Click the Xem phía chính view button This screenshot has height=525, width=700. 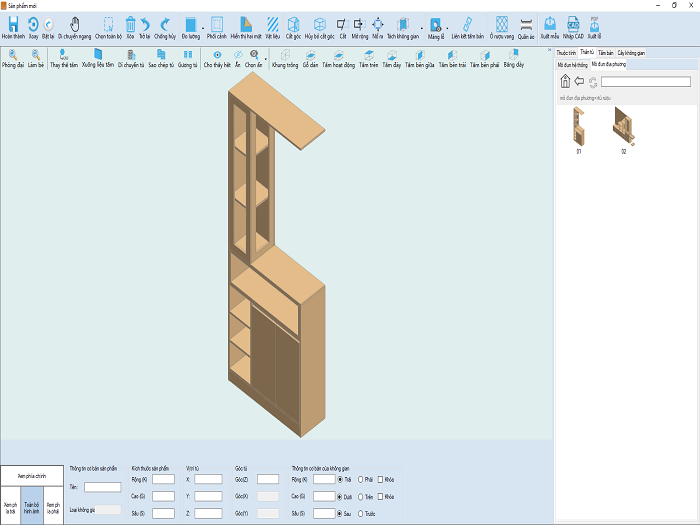(x=32, y=476)
